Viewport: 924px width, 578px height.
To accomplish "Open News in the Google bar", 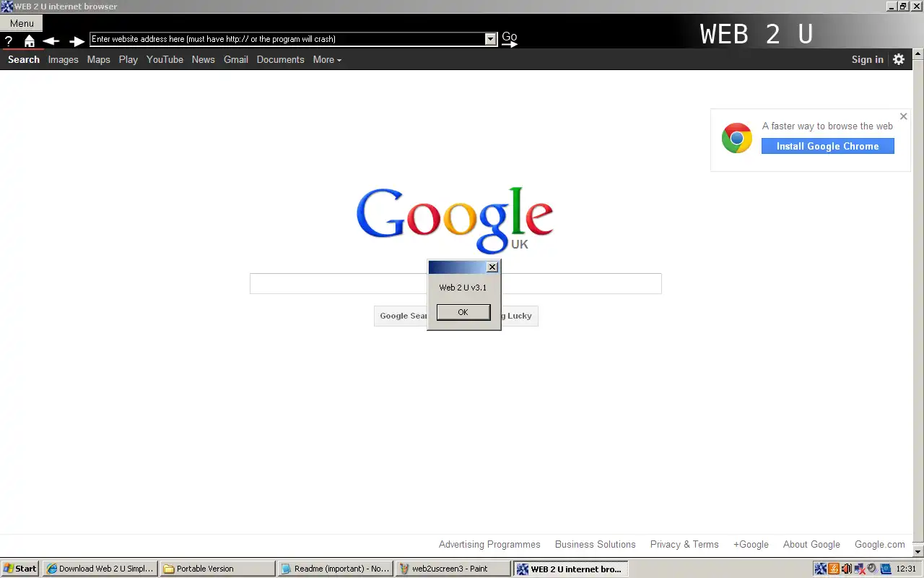I will tap(203, 60).
